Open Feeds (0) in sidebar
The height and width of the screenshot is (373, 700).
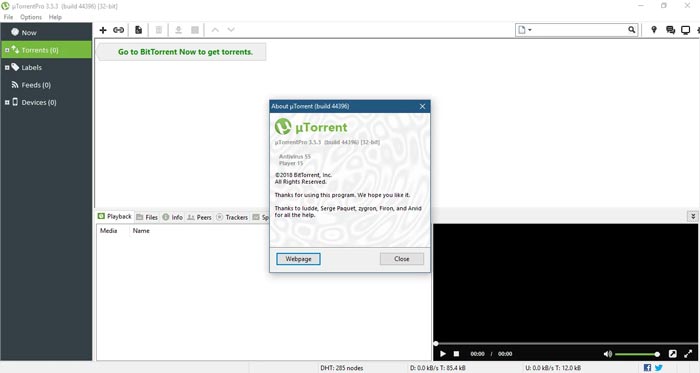point(46,85)
